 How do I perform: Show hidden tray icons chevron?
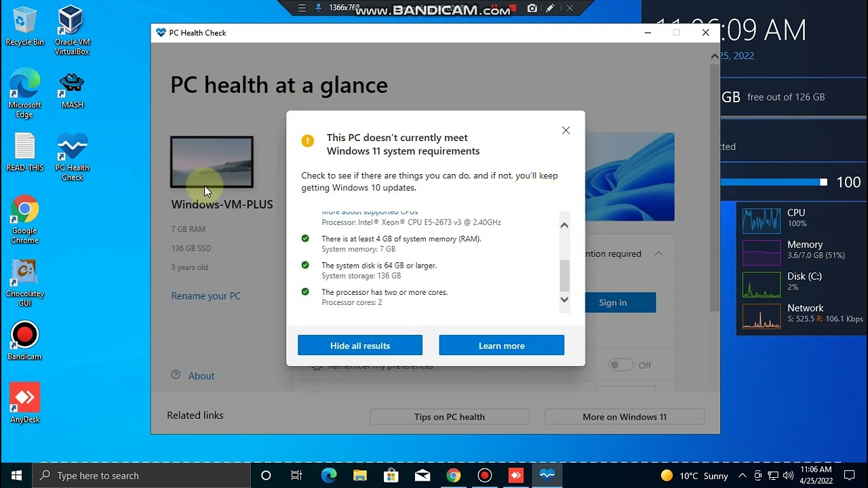click(x=743, y=475)
